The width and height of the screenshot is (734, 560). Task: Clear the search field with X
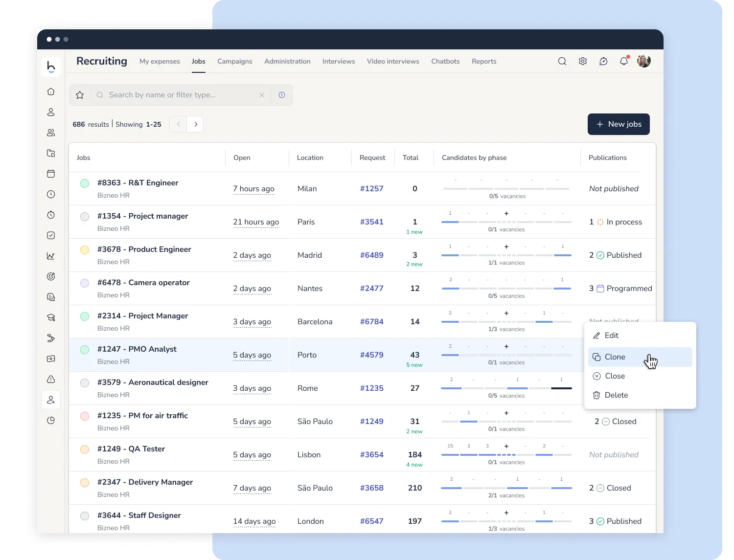[x=262, y=95]
